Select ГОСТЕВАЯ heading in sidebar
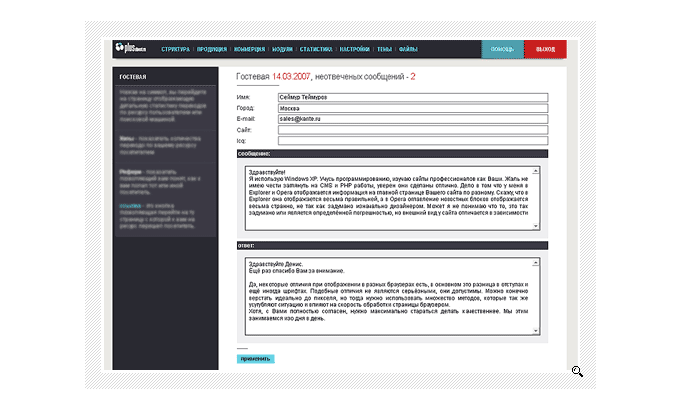 coord(133,77)
